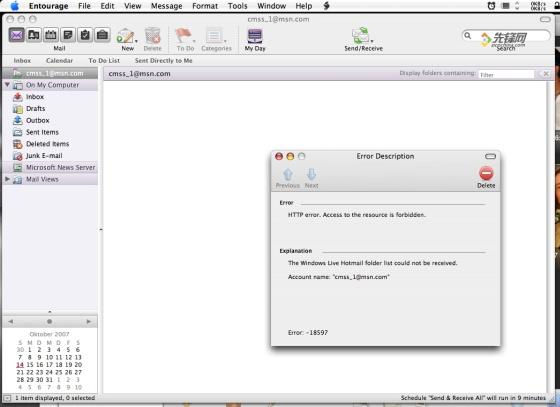Click the main window vertical scrollbar
The height and width of the screenshot is (407, 560).
550,236
